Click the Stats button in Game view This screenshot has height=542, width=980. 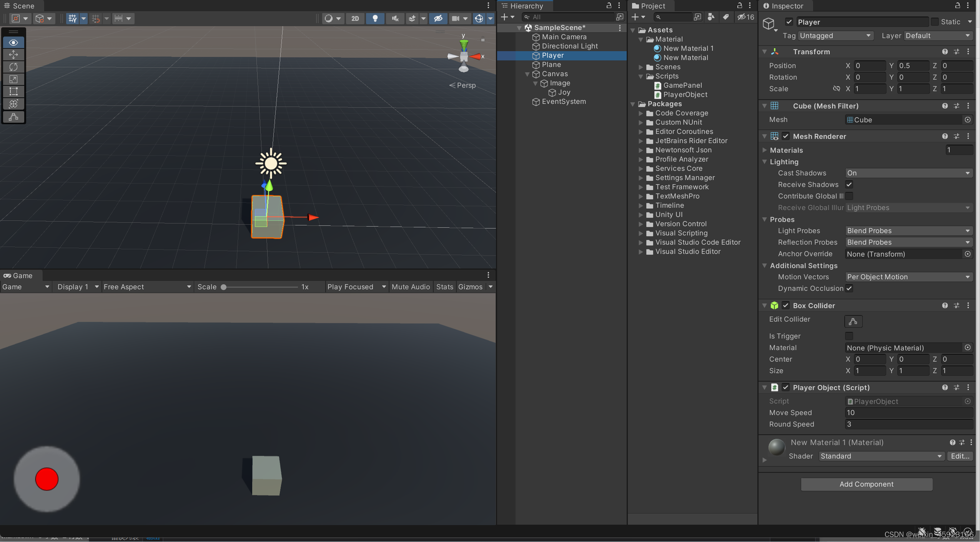[444, 287]
